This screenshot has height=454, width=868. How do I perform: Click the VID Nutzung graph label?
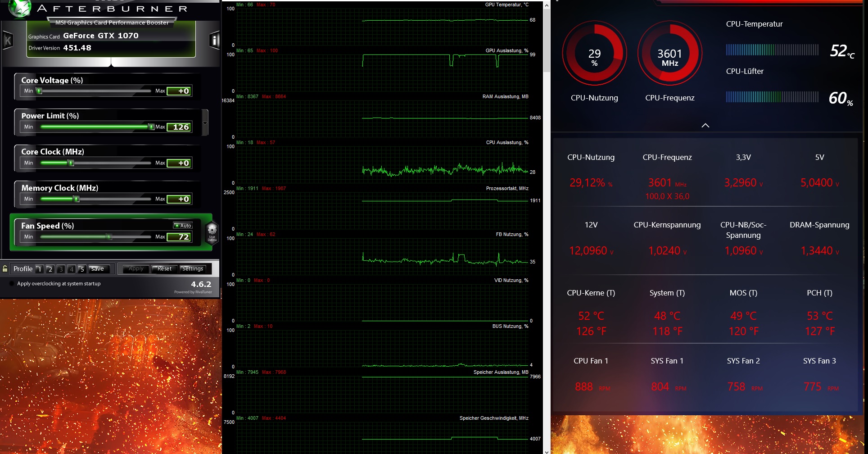click(x=511, y=280)
